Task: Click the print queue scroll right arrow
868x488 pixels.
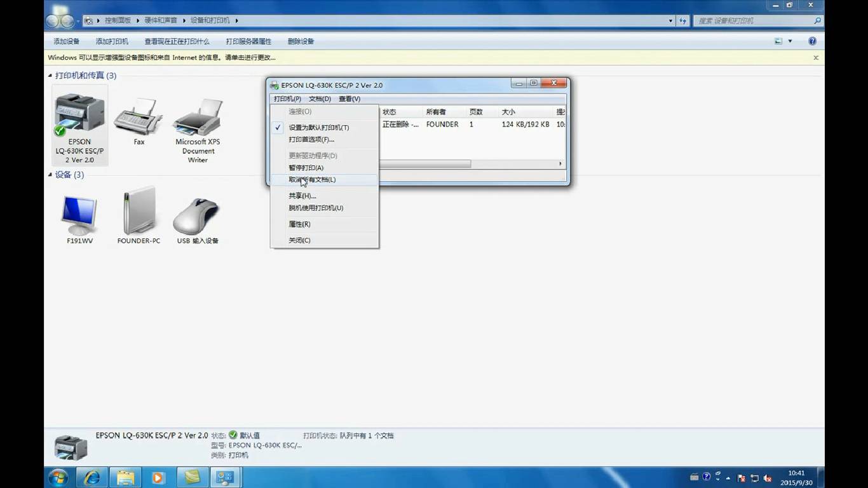Action: 560,164
